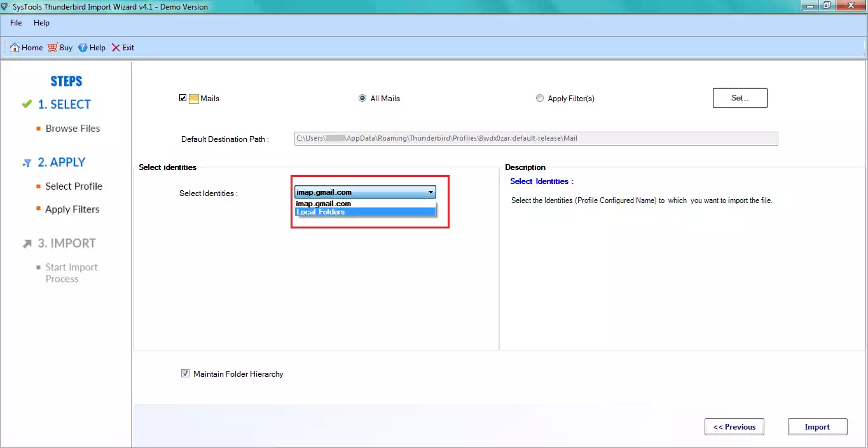Choose Local Folders in the dropdown list
This screenshot has height=448, width=868.
pyautogui.click(x=366, y=212)
